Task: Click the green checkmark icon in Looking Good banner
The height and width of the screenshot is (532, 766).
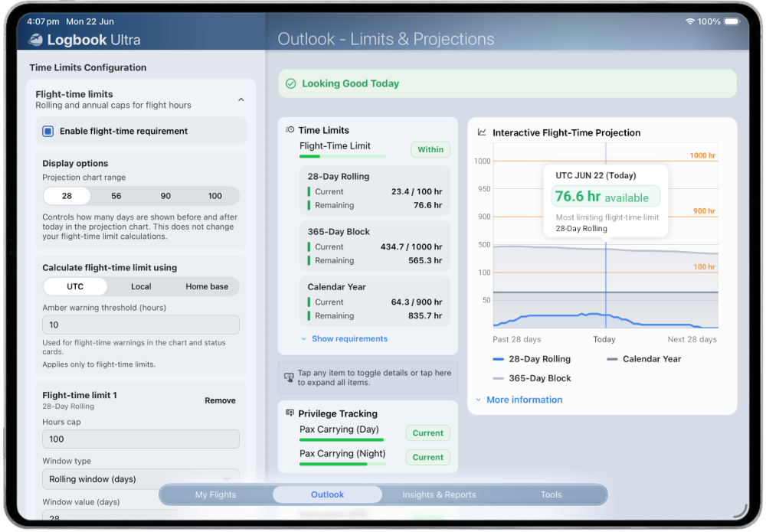Action: (x=290, y=84)
